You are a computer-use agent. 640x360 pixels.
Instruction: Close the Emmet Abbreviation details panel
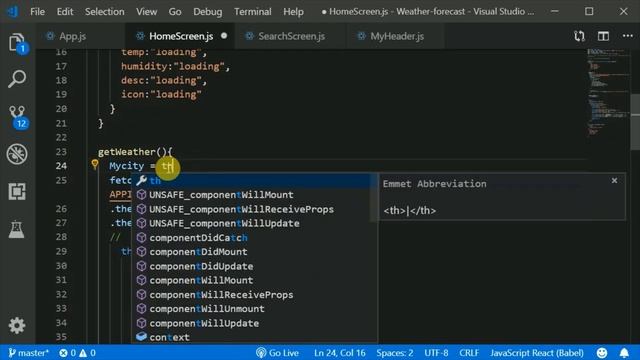tap(614, 180)
